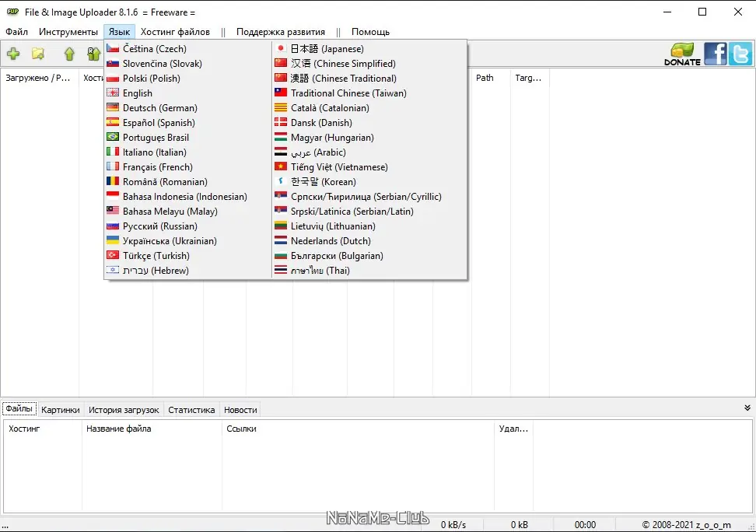Select 漢語 (Chinese Traditional) entry
The height and width of the screenshot is (532, 756).
click(369, 78)
